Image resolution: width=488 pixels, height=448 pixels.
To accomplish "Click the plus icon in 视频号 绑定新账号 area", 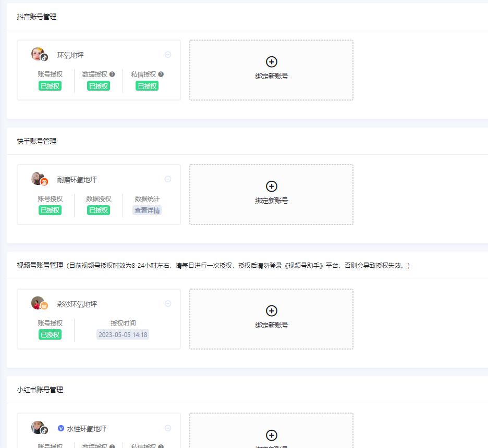I will click(271, 311).
